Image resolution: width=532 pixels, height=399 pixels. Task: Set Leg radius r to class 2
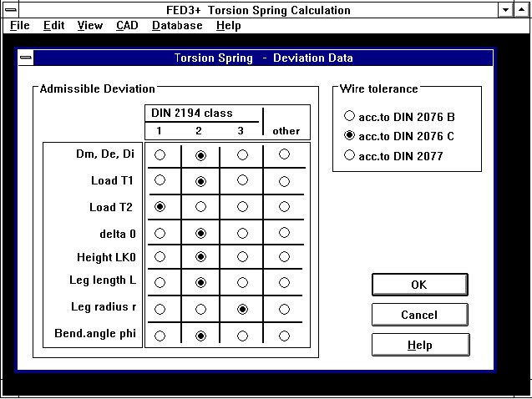coord(200,309)
